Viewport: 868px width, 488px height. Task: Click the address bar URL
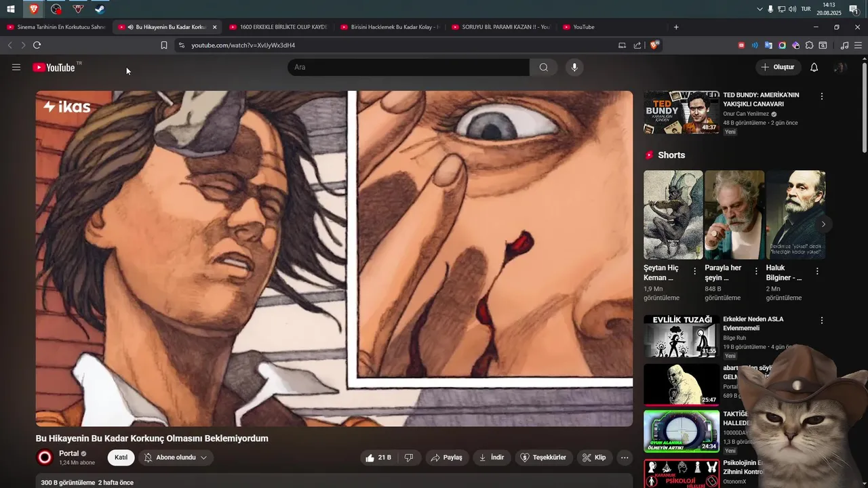click(x=243, y=45)
